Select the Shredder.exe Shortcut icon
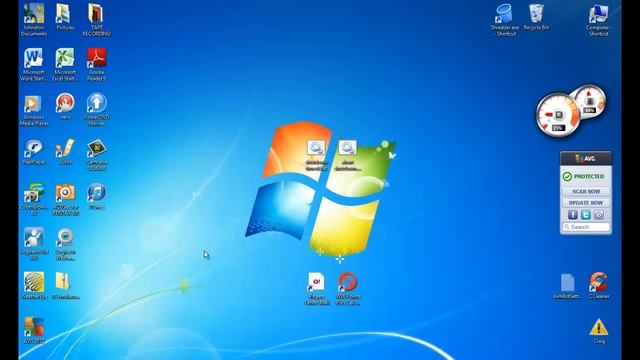 [x=505, y=20]
